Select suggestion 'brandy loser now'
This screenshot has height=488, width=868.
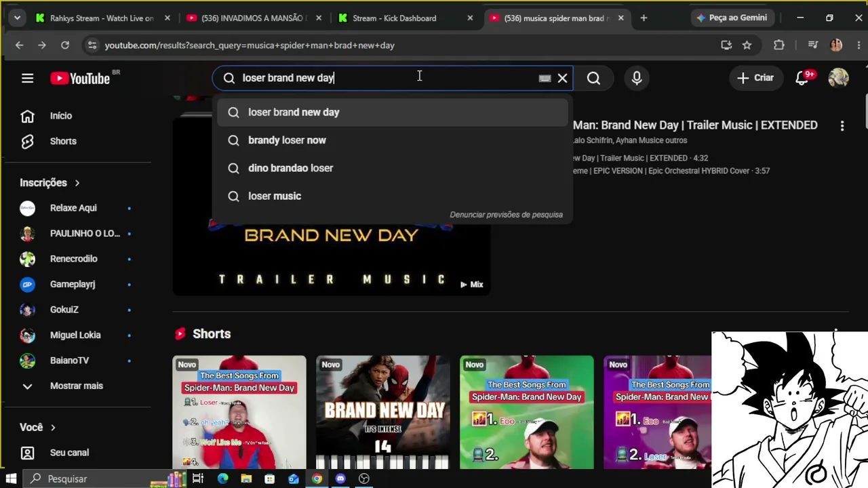point(393,140)
